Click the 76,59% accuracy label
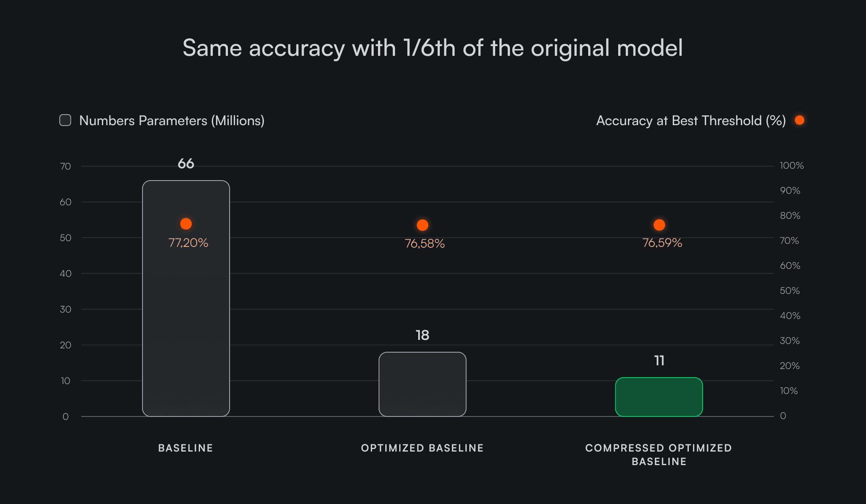This screenshot has width=866, height=504. (x=662, y=243)
